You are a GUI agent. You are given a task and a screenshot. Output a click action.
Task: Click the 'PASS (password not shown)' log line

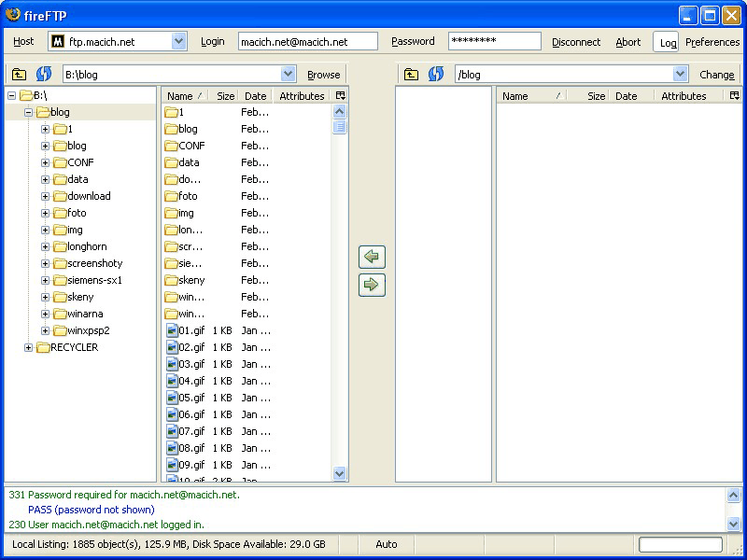92,510
